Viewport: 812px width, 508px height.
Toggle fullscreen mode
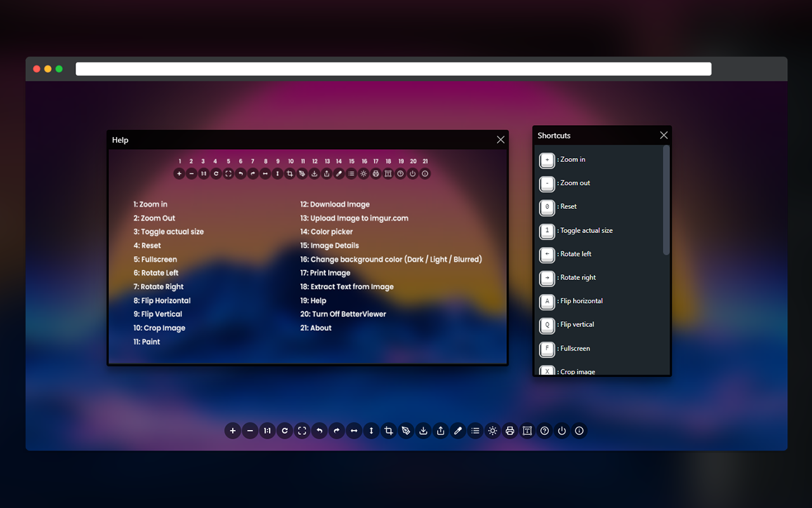[301, 431]
